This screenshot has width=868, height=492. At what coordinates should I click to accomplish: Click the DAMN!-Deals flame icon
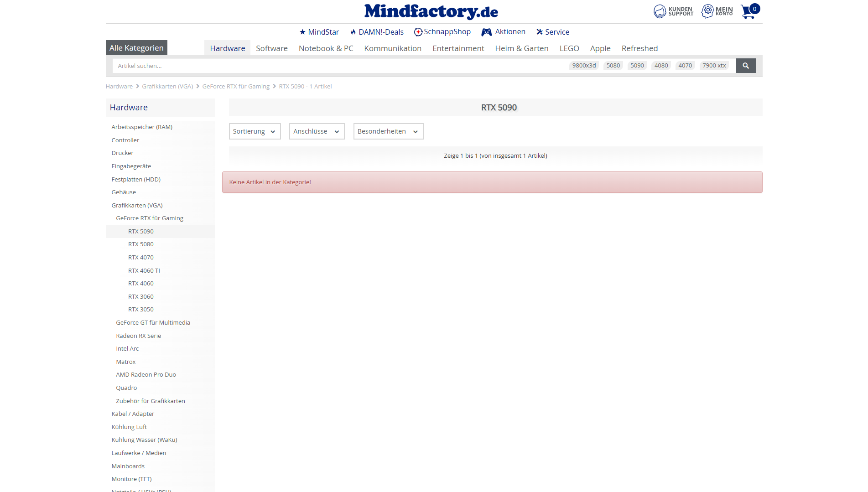click(353, 32)
